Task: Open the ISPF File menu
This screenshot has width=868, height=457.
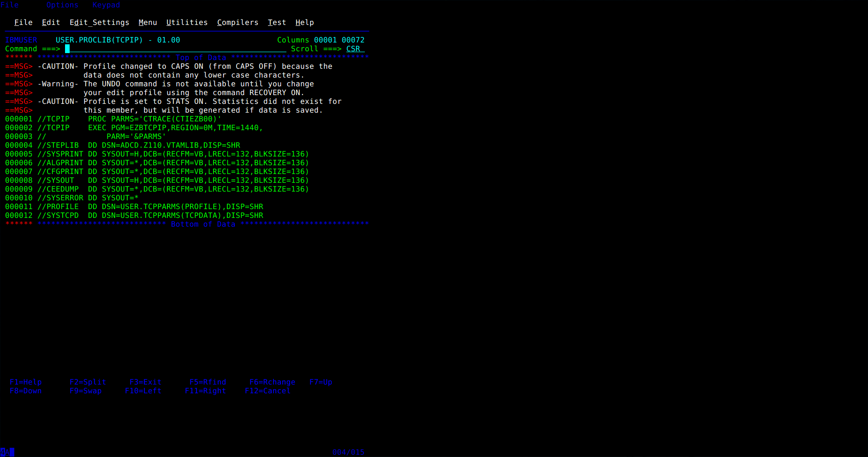Action: [23, 22]
